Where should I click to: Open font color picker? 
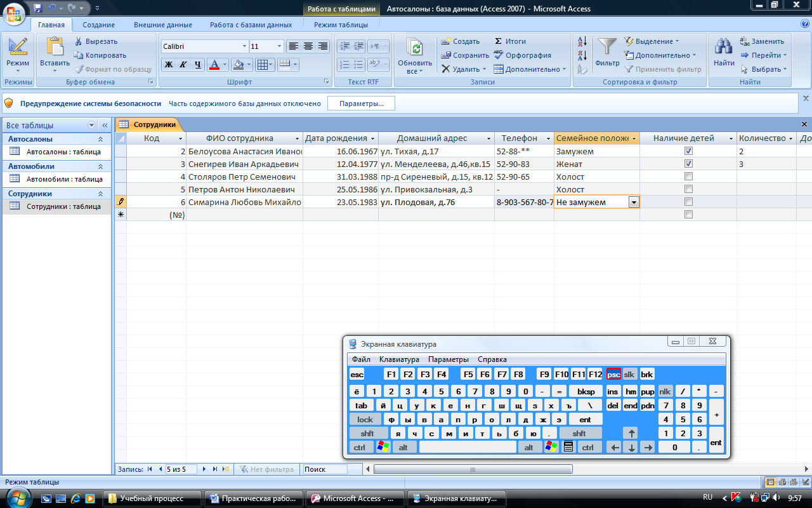pyautogui.click(x=225, y=64)
